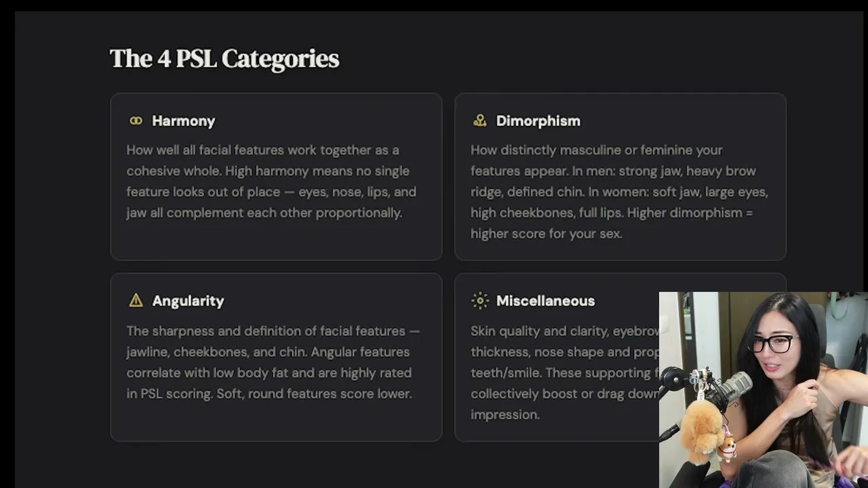The image size is (868, 488).
Task: Click the Harmony interlocking rings icon
Action: pos(136,121)
